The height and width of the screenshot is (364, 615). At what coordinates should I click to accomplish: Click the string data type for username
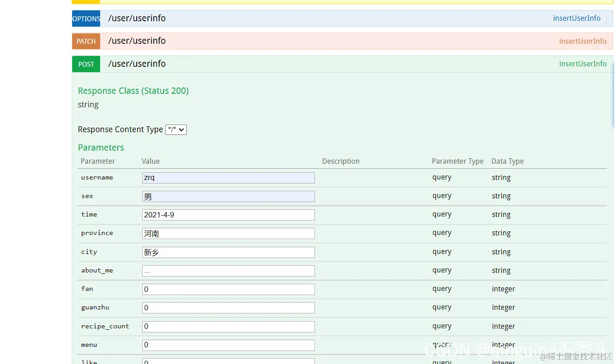pos(501,178)
